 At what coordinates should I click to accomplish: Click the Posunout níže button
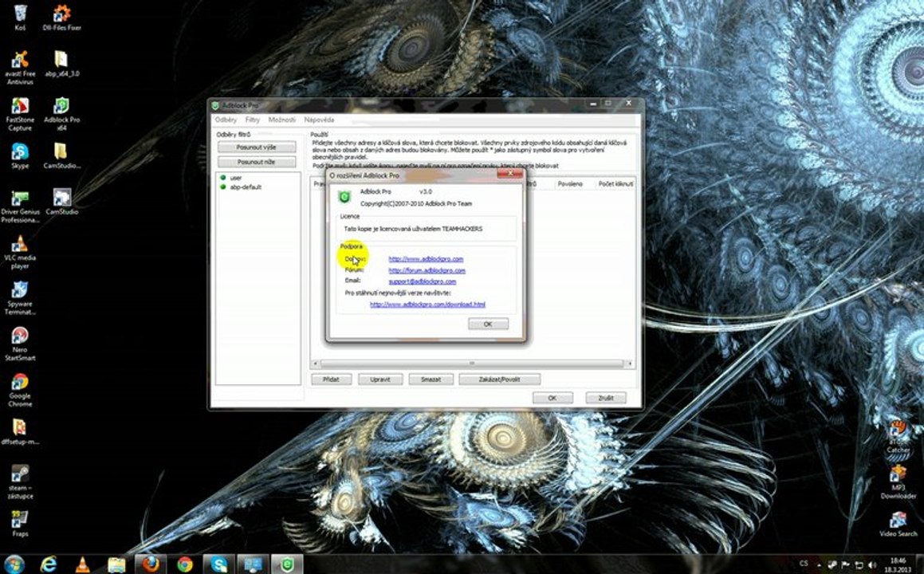tap(257, 162)
